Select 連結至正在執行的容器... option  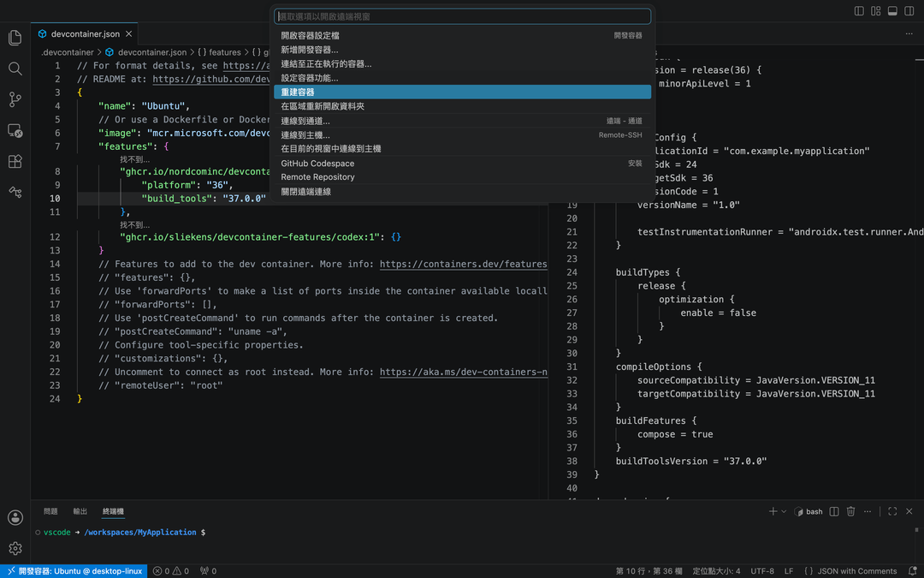pyautogui.click(x=463, y=63)
